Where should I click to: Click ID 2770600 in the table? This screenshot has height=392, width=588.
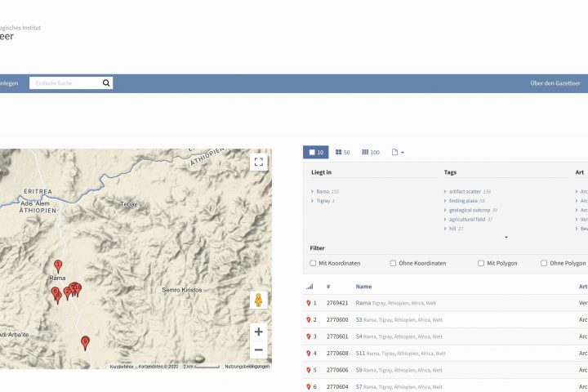(x=337, y=319)
